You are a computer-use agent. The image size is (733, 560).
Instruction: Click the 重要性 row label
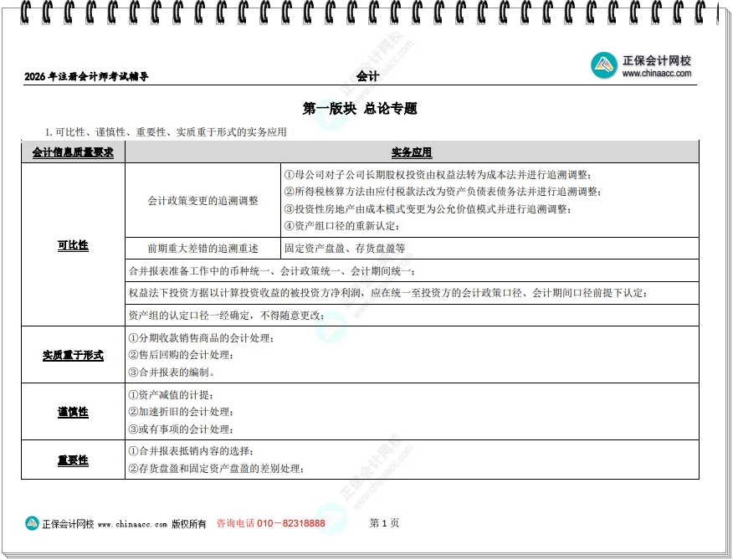click(73, 460)
